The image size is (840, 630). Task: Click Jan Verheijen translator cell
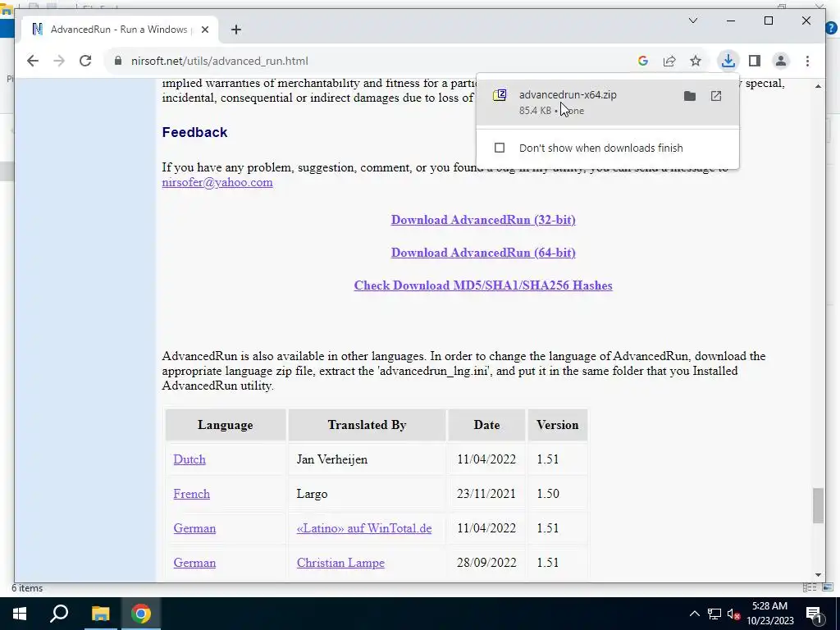[367, 459]
